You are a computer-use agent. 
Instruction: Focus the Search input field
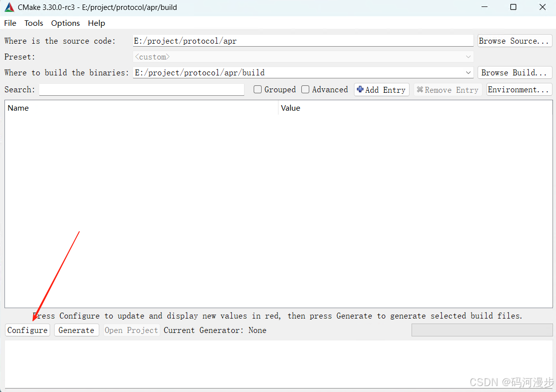pos(141,90)
